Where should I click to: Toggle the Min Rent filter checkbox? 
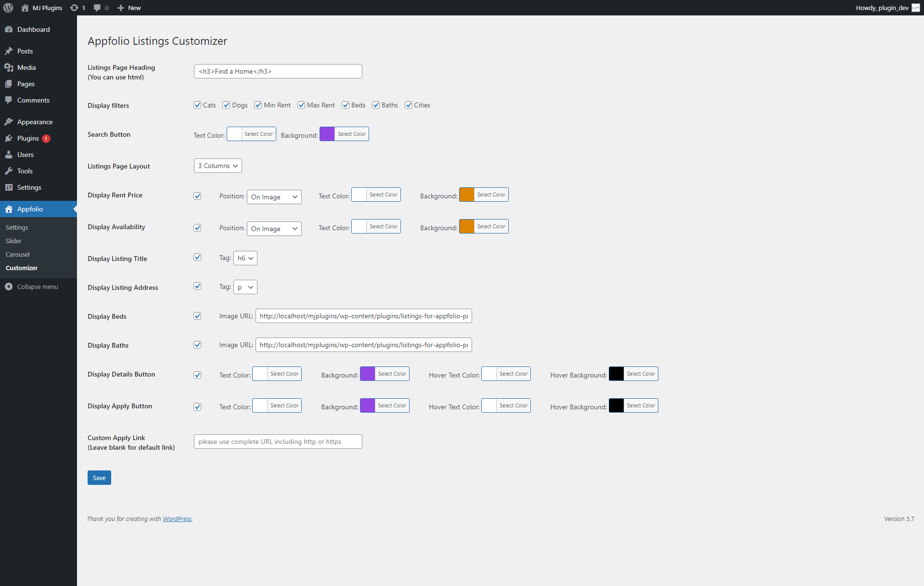pyautogui.click(x=258, y=105)
